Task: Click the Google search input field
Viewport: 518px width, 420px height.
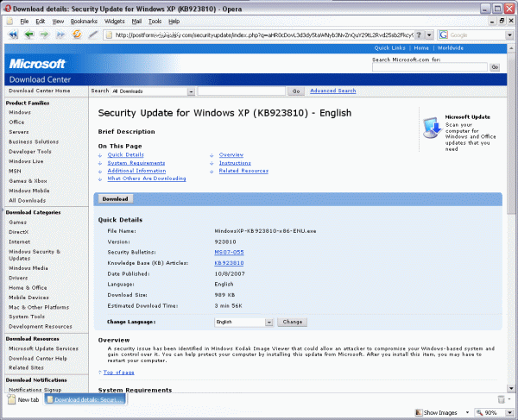Action: (x=477, y=35)
